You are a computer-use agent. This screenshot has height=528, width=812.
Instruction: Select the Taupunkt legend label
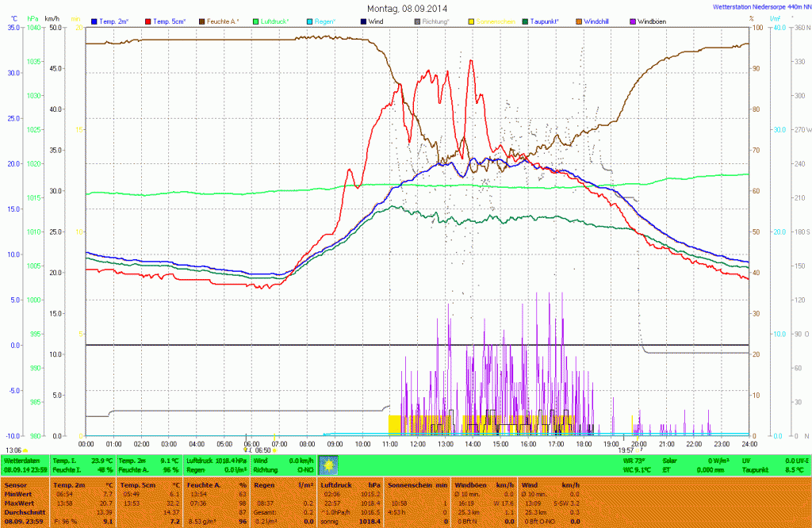[545, 21]
